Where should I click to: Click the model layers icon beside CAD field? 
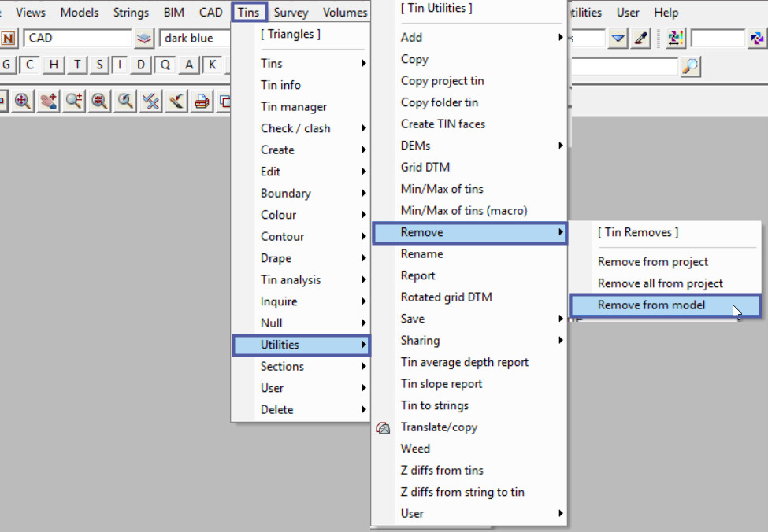tap(143, 39)
